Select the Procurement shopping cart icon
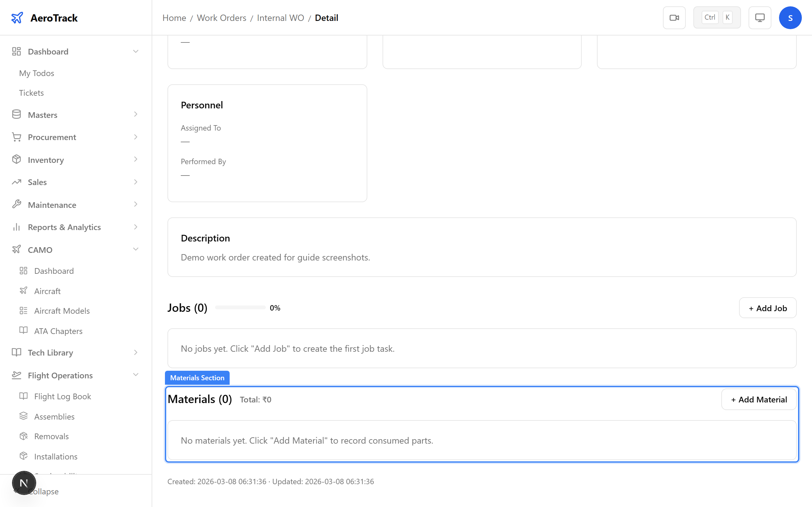The width and height of the screenshot is (812, 507). pyautogui.click(x=16, y=137)
